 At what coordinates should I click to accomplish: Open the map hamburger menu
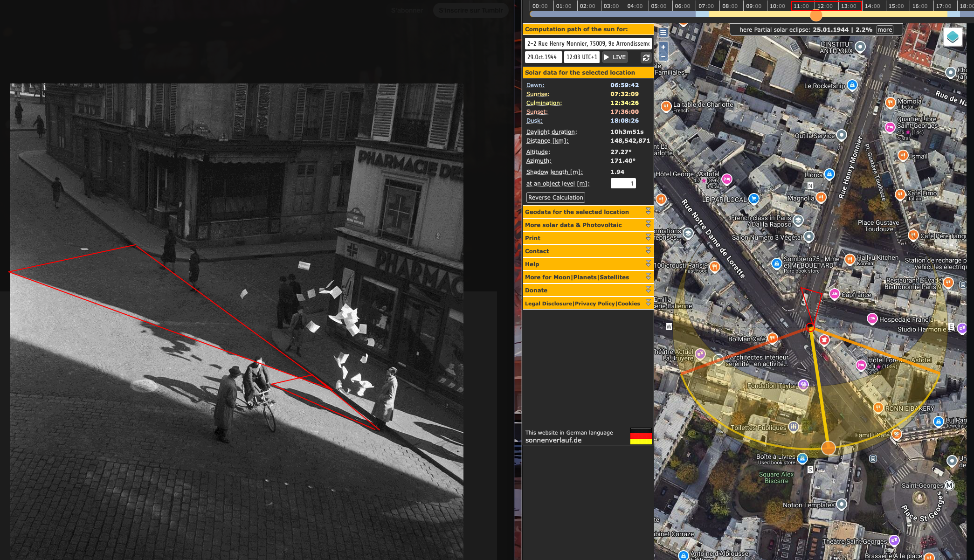663,33
